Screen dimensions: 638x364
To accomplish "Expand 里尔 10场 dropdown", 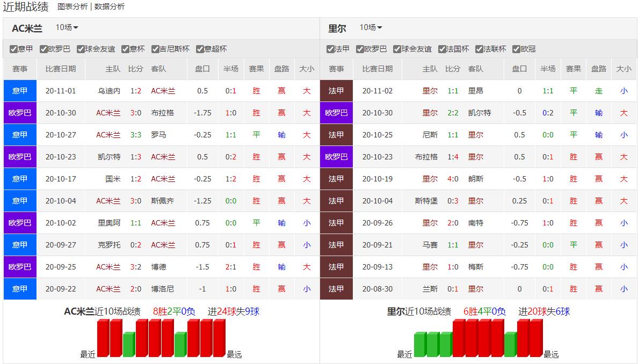I will coord(371,27).
